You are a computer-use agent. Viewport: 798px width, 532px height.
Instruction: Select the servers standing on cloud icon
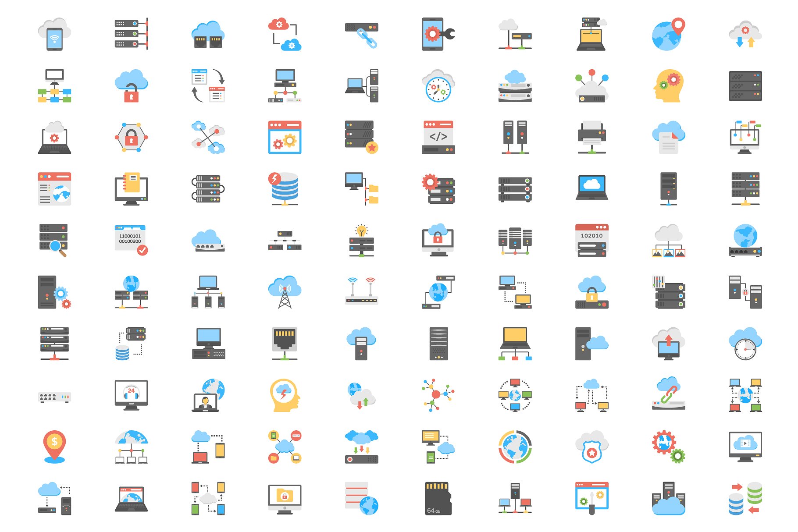tap(668, 498)
